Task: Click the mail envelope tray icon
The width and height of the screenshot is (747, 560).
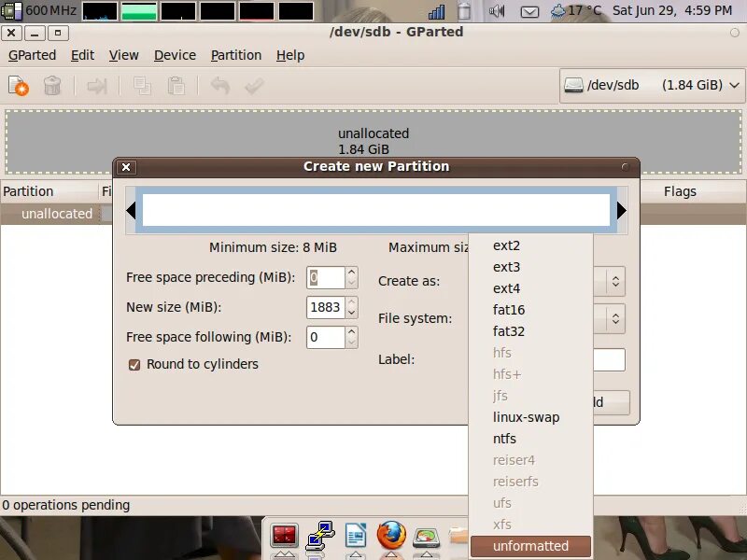Action: 529,11
